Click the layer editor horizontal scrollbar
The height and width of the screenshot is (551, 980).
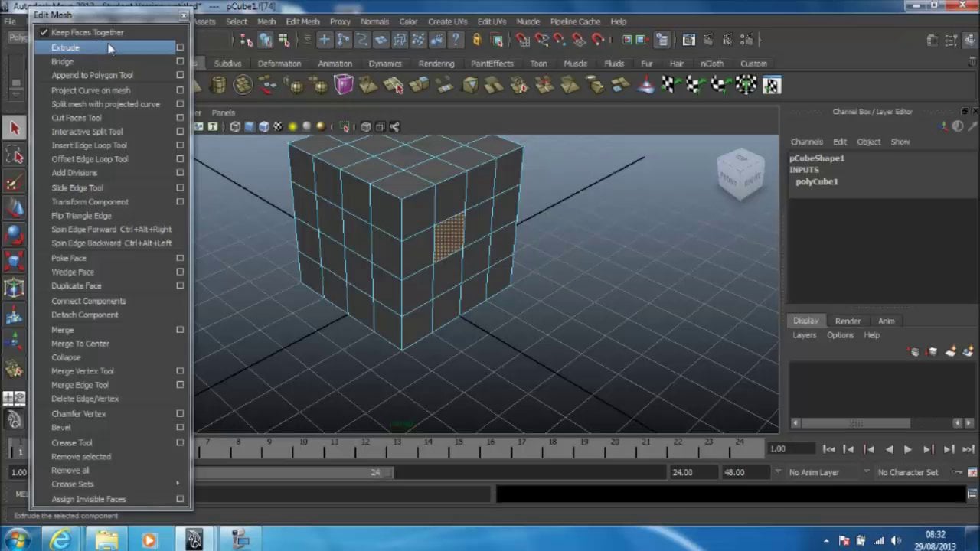855,423
